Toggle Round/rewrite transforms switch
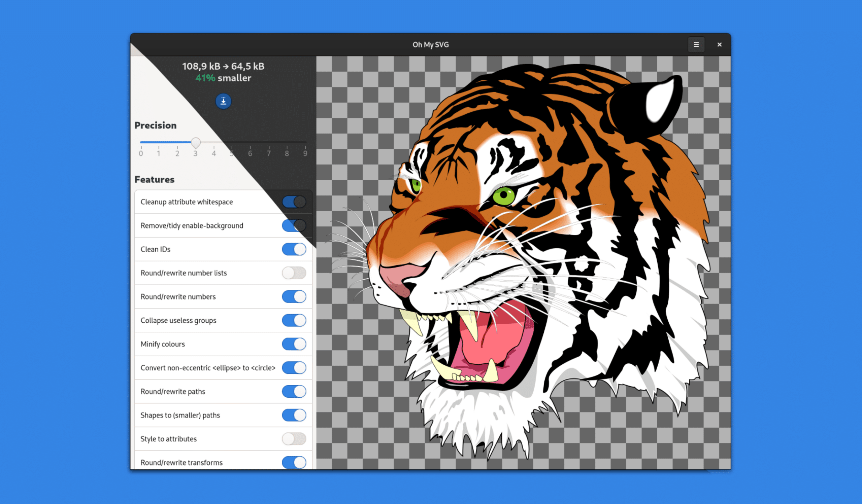 [294, 462]
